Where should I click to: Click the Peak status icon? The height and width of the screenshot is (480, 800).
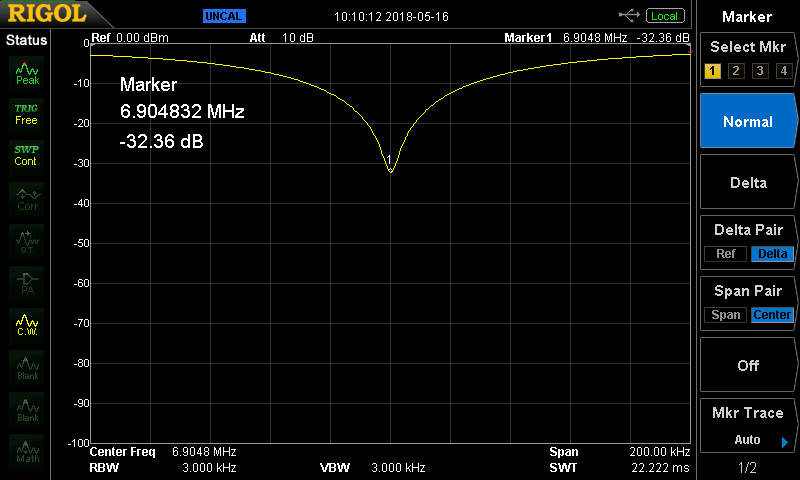tap(27, 73)
